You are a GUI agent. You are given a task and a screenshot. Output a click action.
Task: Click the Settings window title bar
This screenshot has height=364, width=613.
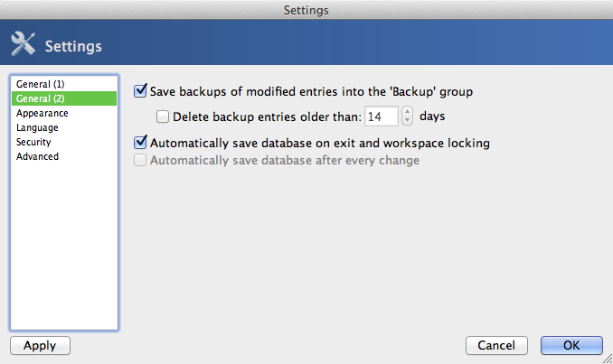[306, 10]
